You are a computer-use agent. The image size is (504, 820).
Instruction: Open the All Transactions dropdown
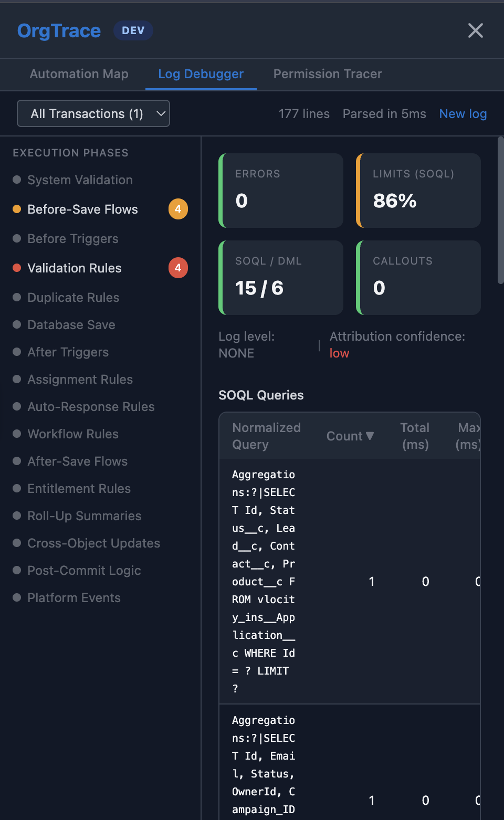pyautogui.click(x=93, y=113)
